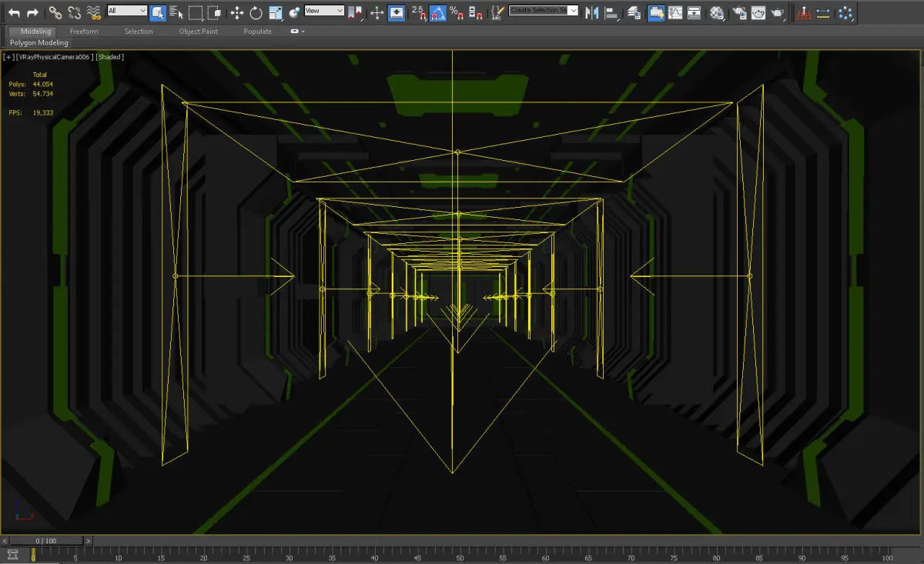Click the red grid toolbar icon
924x564 pixels.
tap(804, 12)
